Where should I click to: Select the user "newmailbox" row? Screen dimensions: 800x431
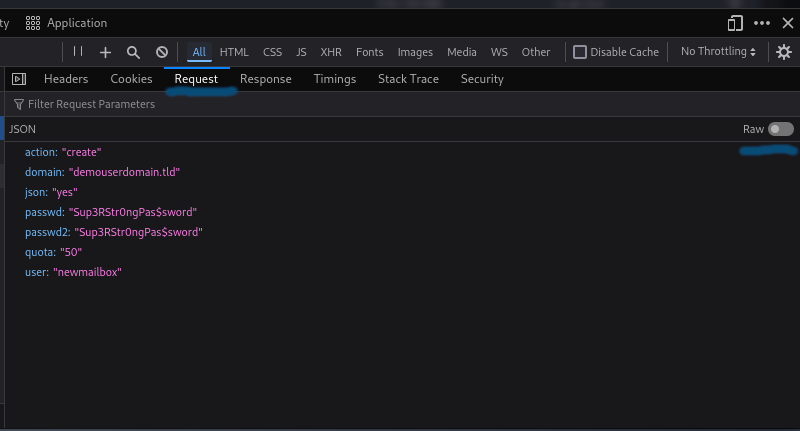[x=402, y=272]
